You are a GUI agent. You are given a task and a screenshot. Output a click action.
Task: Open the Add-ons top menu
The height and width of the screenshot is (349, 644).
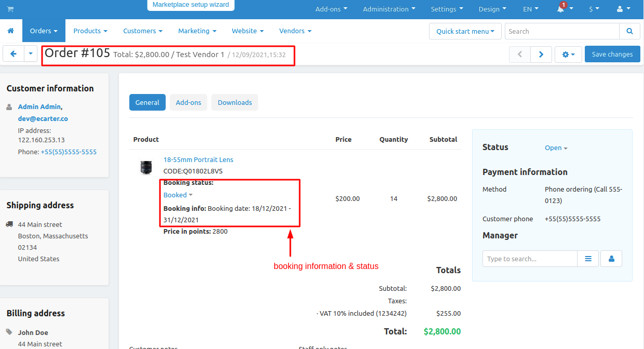[331, 9]
